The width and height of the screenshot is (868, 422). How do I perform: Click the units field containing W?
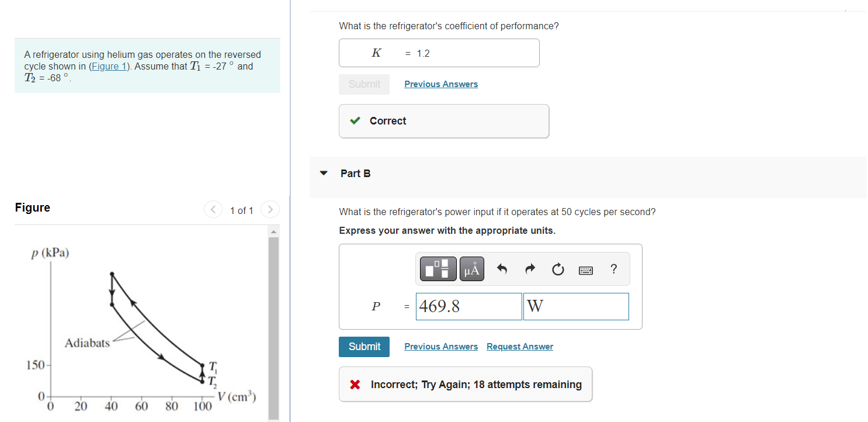(x=575, y=306)
